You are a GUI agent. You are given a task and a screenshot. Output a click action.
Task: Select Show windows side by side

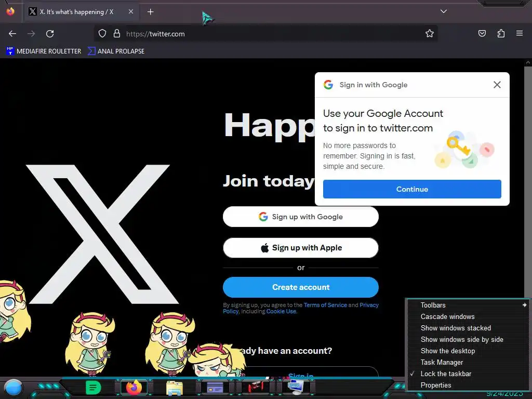point(468,339)
